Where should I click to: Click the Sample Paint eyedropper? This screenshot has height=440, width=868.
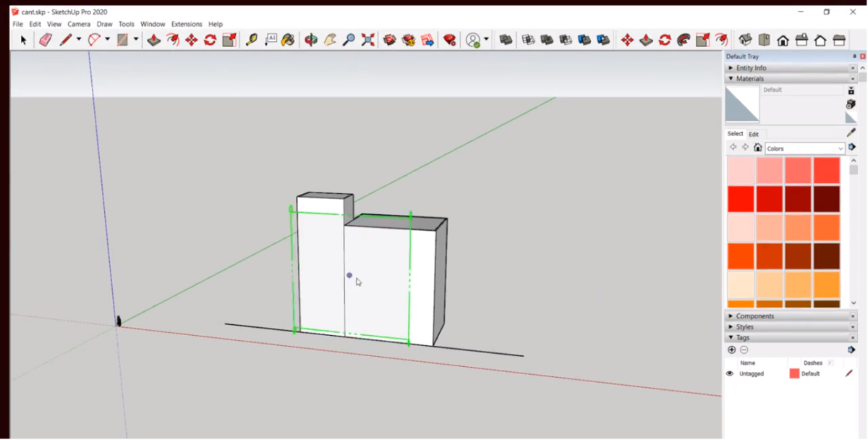coord(851,132)
